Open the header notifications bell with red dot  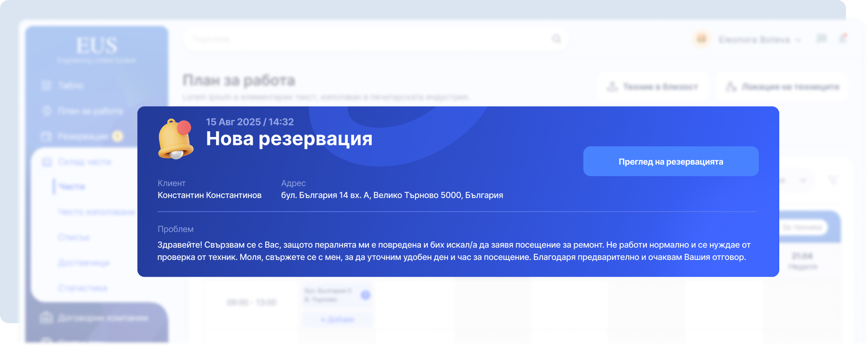843,39
